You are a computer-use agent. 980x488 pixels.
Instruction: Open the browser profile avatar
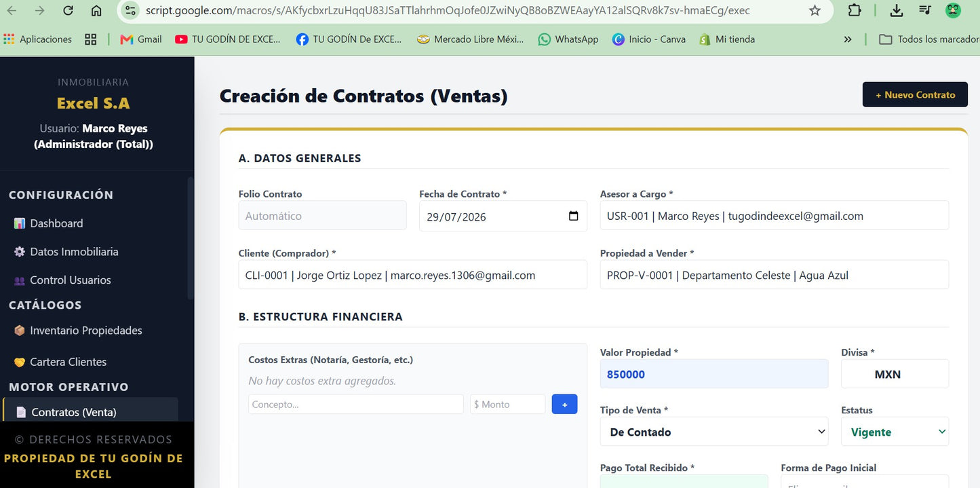[x=954, y=11]
